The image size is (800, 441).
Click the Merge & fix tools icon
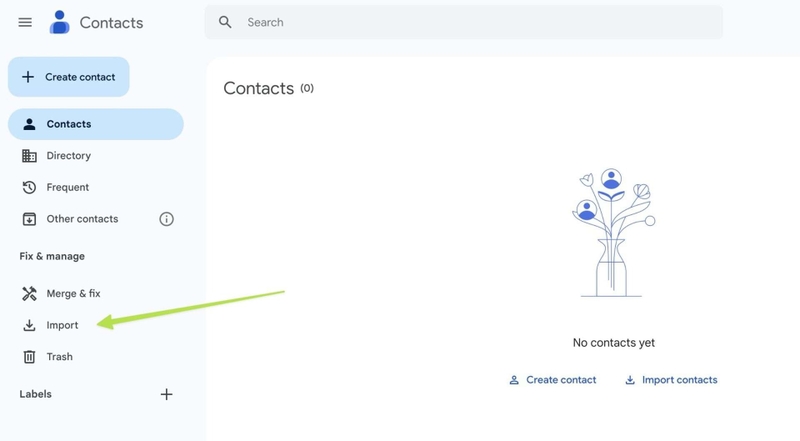(29, 293)
